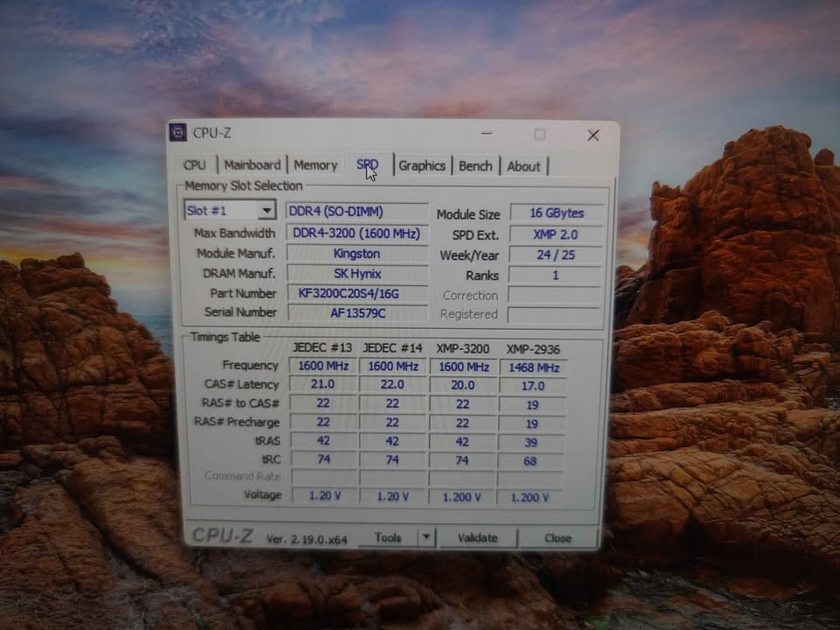
Task: Click the DDR4-3200 (1600 MHz) bandwidth value
Action: [x=357, y=234]
